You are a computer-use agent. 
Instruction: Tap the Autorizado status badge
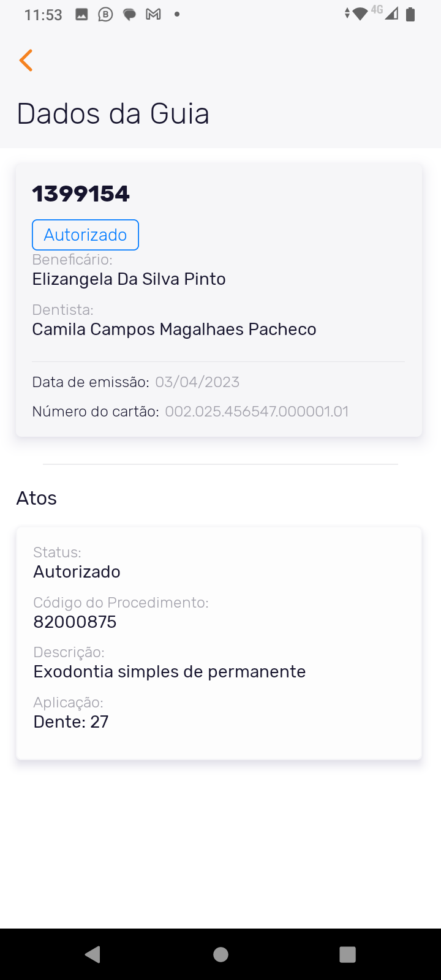[85, 235]
